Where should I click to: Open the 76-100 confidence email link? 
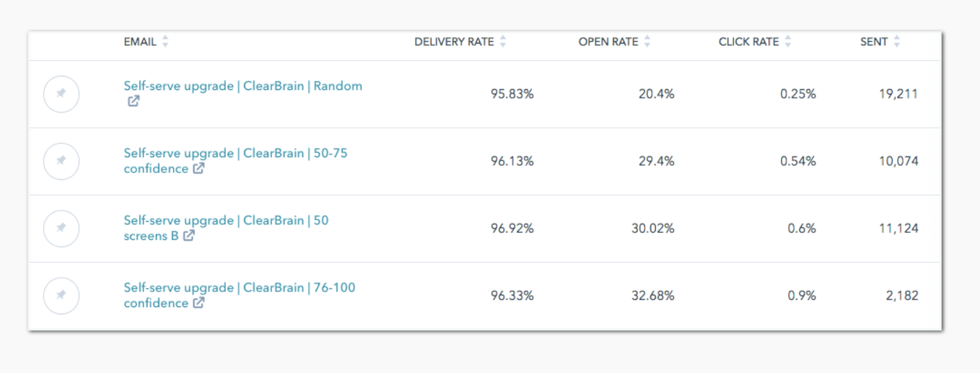(x=239, y=295)
